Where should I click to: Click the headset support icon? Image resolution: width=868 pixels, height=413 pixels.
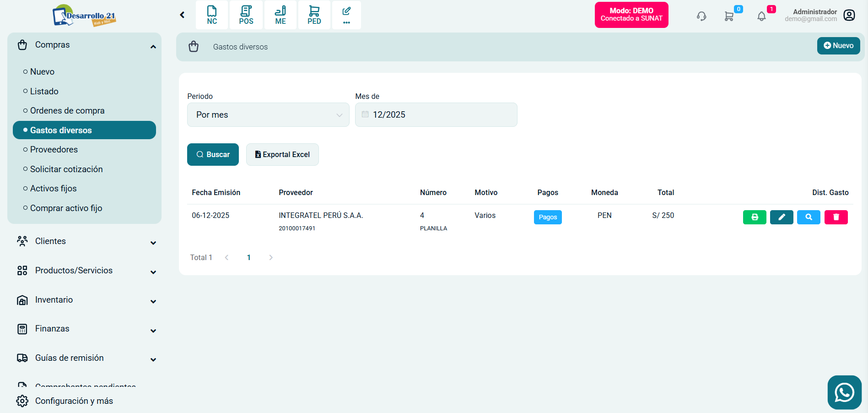701,16
